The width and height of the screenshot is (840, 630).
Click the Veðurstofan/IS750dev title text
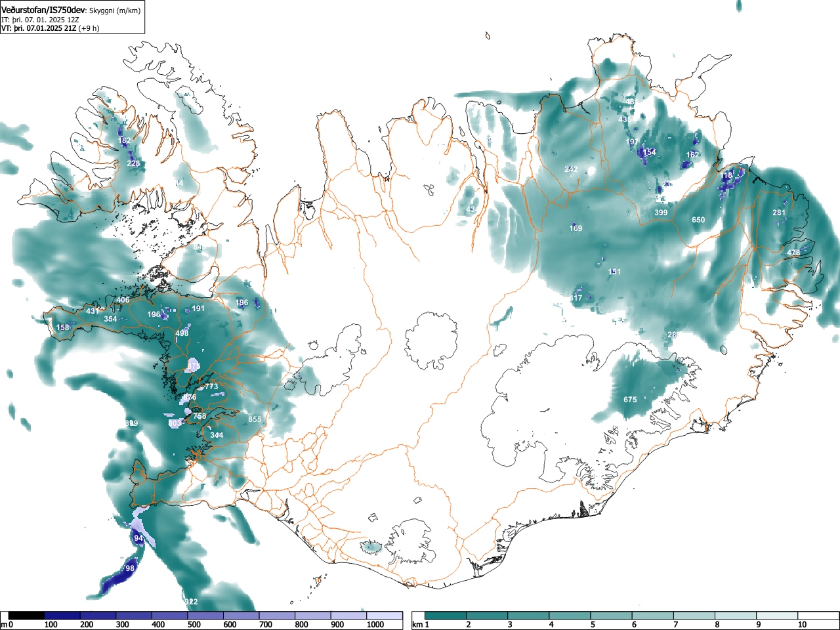[x=43, y=10]
